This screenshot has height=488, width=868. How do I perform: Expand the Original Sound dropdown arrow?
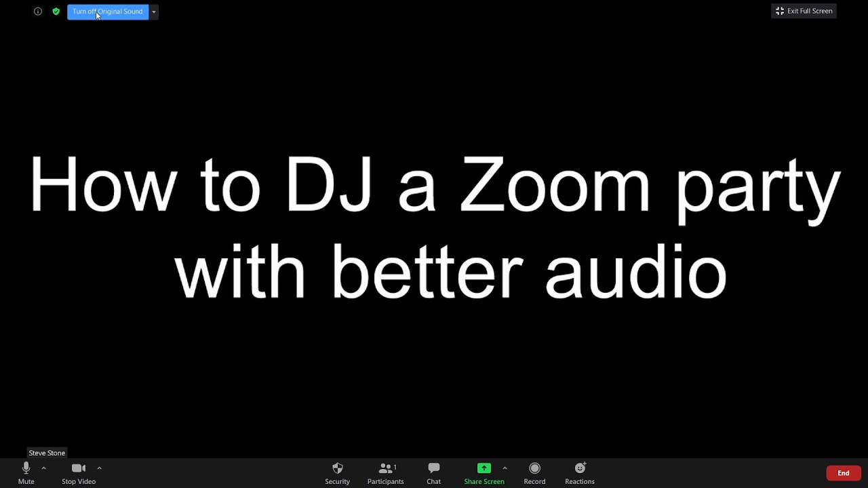pos(154,12)
